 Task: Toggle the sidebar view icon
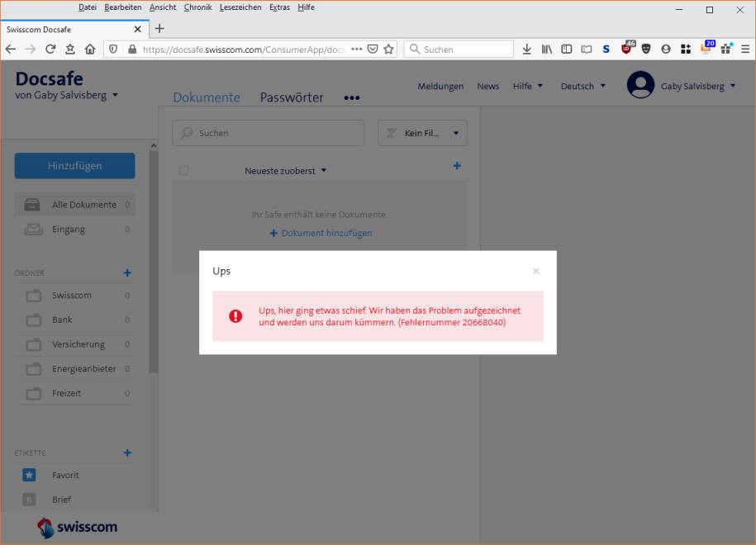[x=567, y=50]
